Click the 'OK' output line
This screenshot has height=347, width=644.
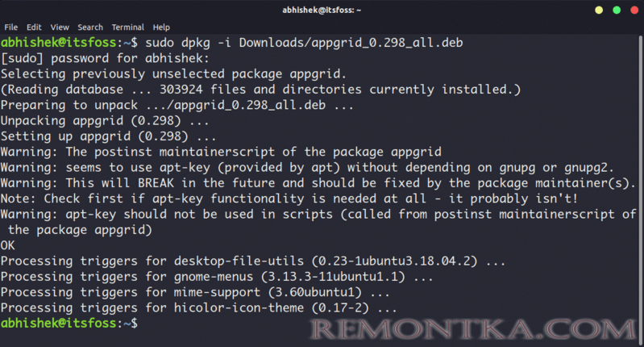(x=7, y=245)
